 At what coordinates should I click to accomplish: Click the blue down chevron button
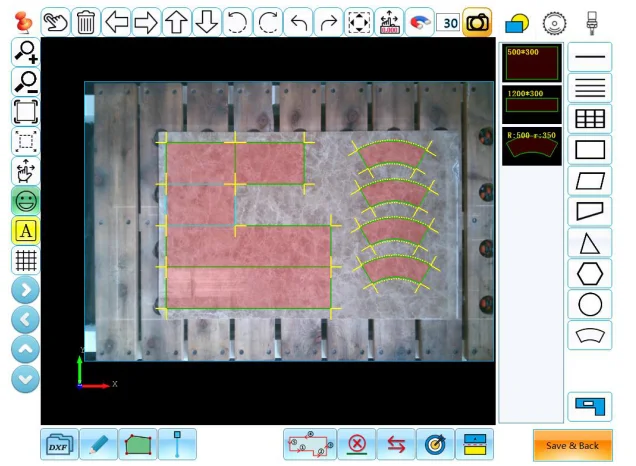(x=25, y=379)
